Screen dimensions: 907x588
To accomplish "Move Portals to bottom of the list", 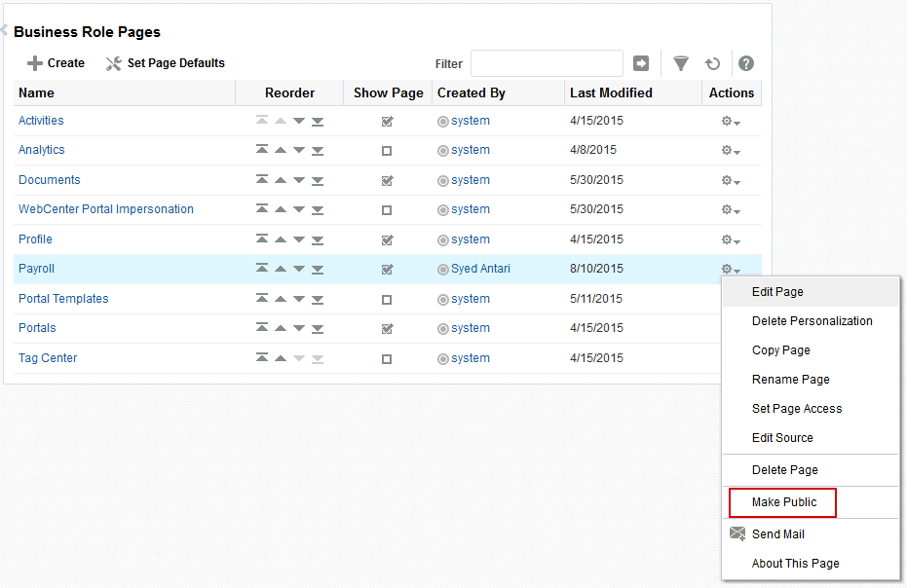I will pos(318,328).
